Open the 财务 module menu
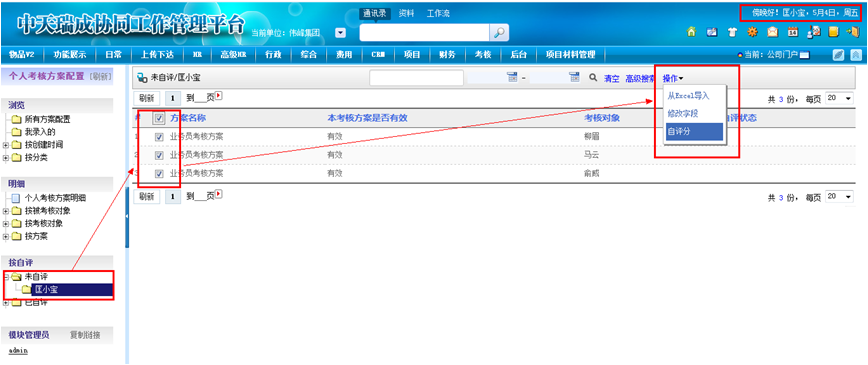This screenshot has width=868, height=365. 447,54
